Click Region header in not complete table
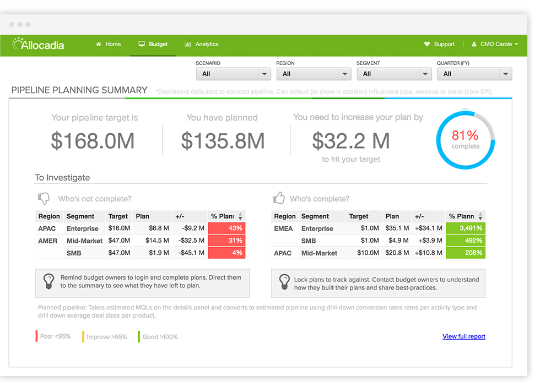Image resolution: width=551 pixels, height=392 pixels. [x=49, y=216]
